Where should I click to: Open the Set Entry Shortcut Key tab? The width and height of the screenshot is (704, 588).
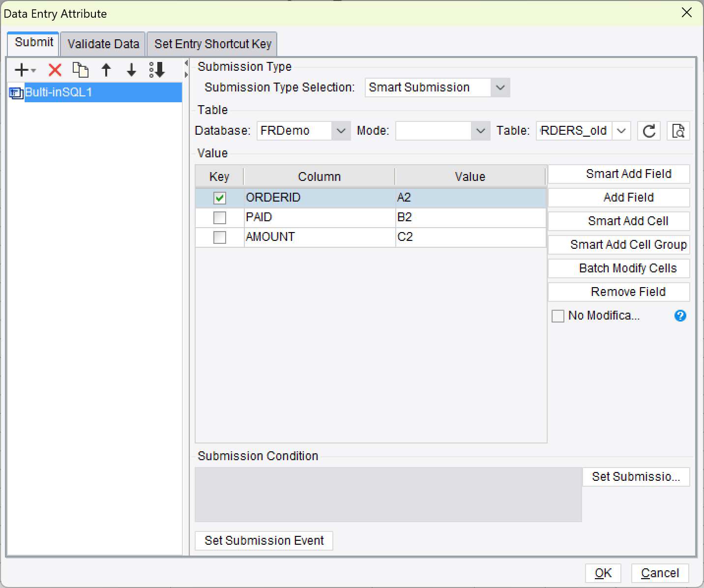tap(212, 44)
